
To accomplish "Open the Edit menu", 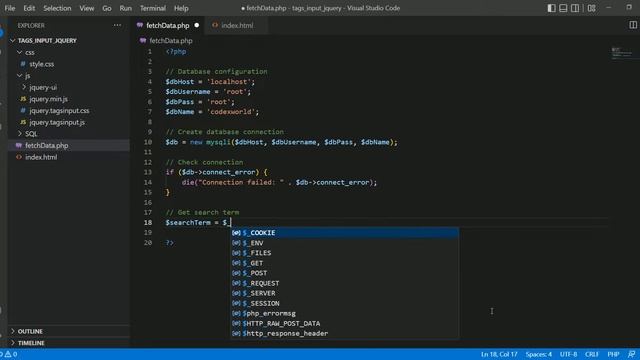I will click(29, 8).
